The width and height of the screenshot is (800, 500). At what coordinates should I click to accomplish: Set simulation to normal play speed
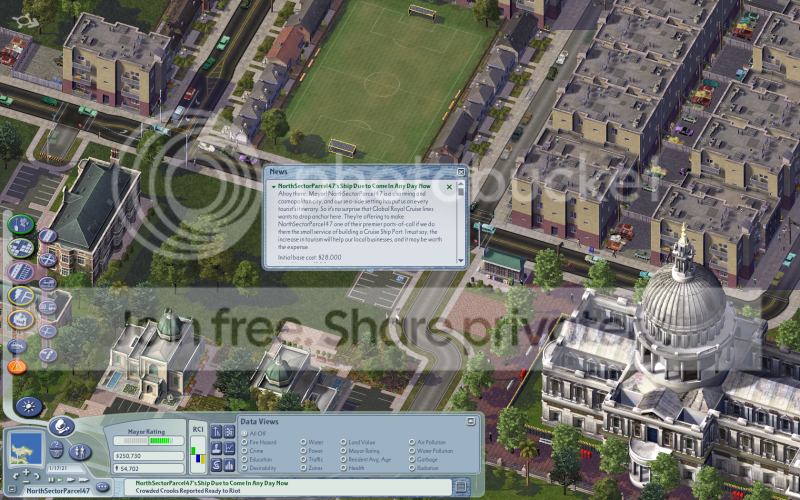coord(60,480)
